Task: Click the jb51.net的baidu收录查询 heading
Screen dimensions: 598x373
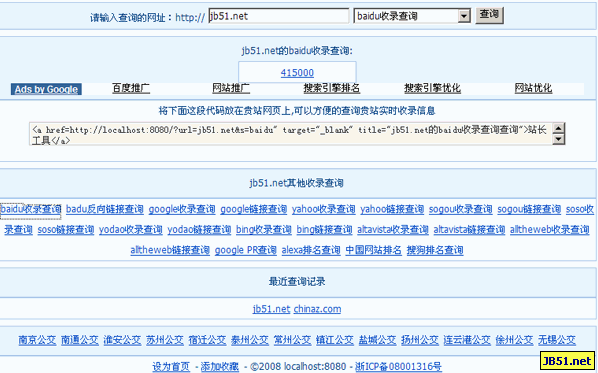Action: (297, 51)
